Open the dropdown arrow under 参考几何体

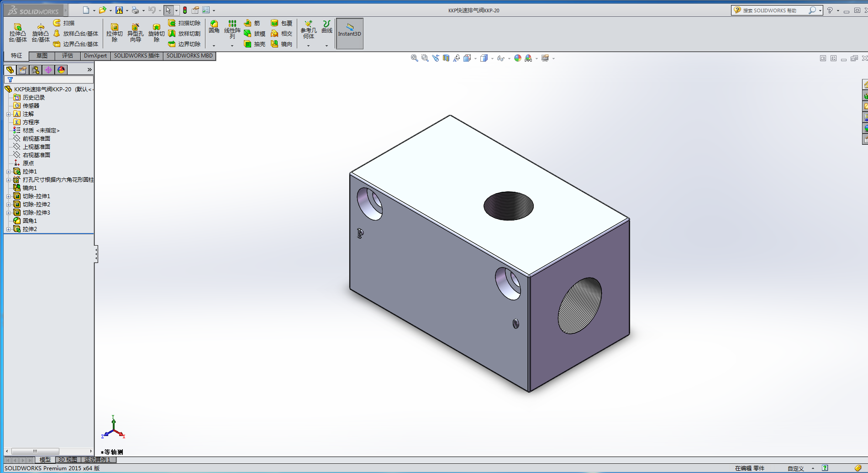308,46
